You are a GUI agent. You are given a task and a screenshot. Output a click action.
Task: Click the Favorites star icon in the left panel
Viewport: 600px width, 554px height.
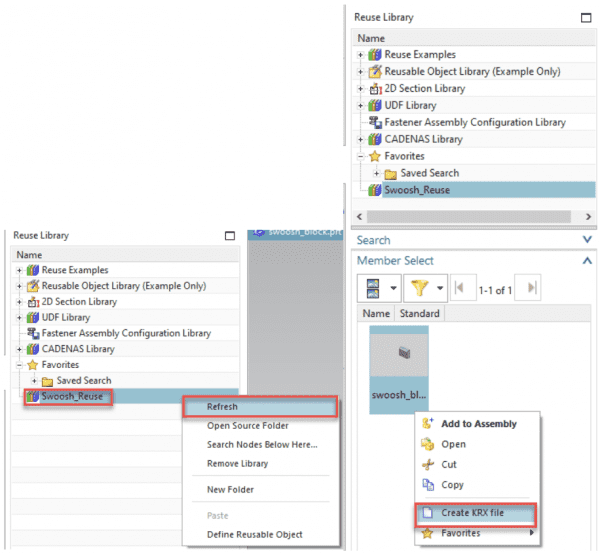point(33,365)
